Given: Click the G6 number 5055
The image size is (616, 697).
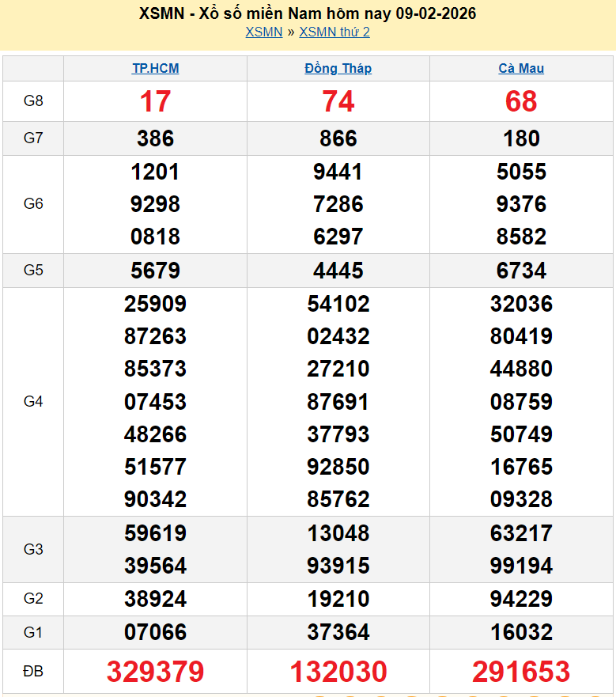Looking at the screenshot, I should pyautogui.click(x=521, y=172).
